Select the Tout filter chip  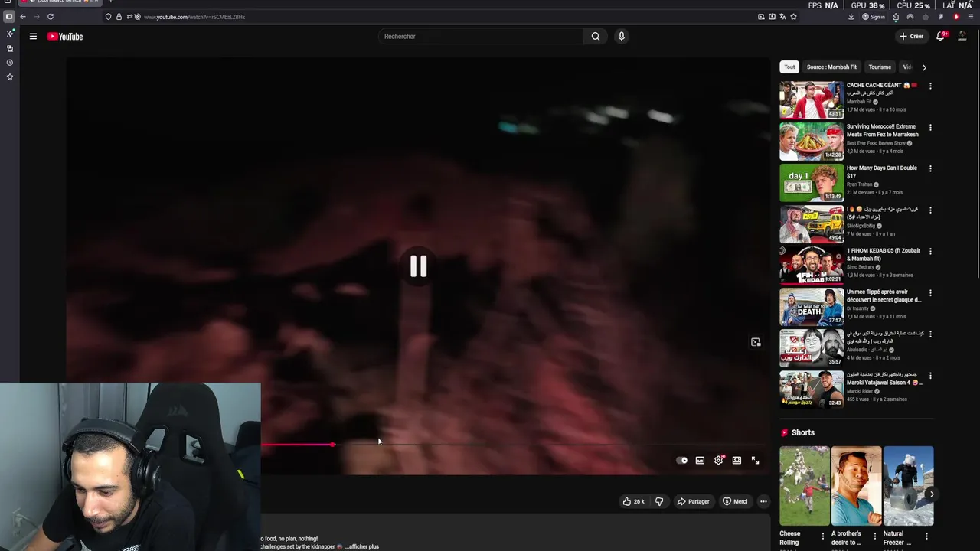point(789,67)
